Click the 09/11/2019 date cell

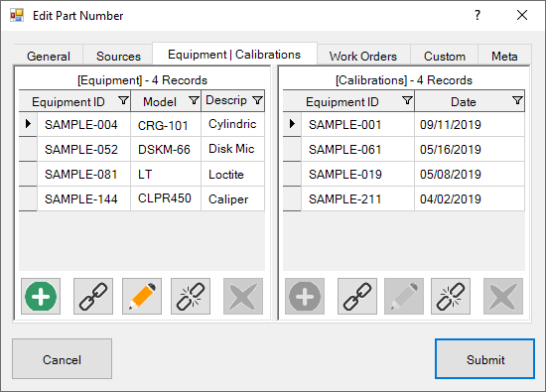[470, 124]
